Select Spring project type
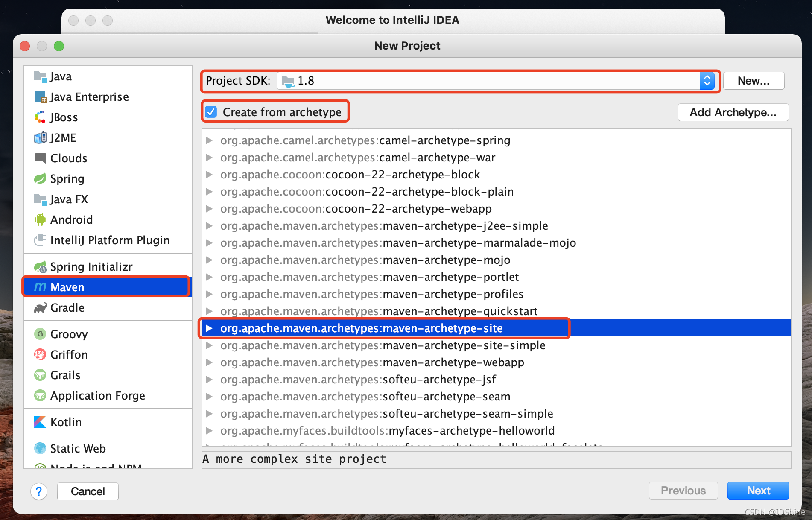Image resolution: width=812 pixels, height=520 pixels. point(108,179)
